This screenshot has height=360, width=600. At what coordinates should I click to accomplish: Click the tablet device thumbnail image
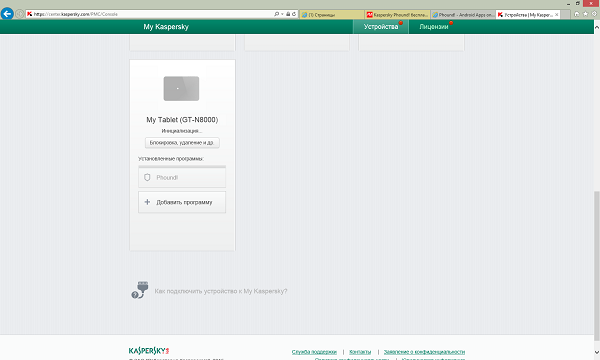pos(181,88)
